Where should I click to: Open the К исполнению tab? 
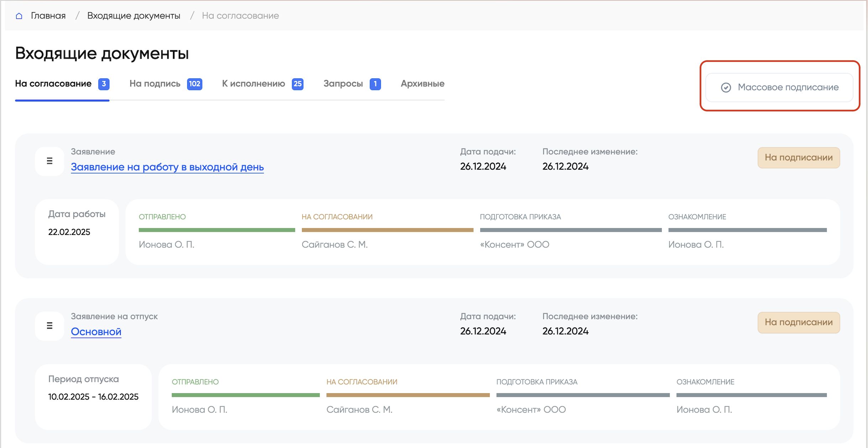253,84
